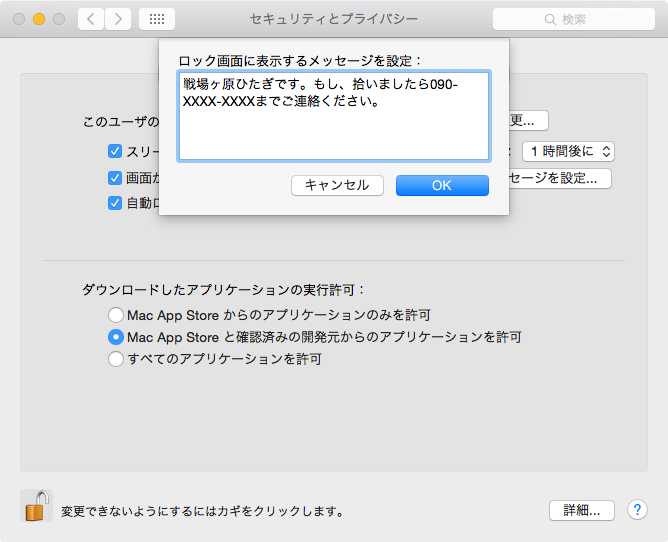
Task: Click the ロック画面に表示するメッセージを設定 label
Action: (x=299, y=61)
